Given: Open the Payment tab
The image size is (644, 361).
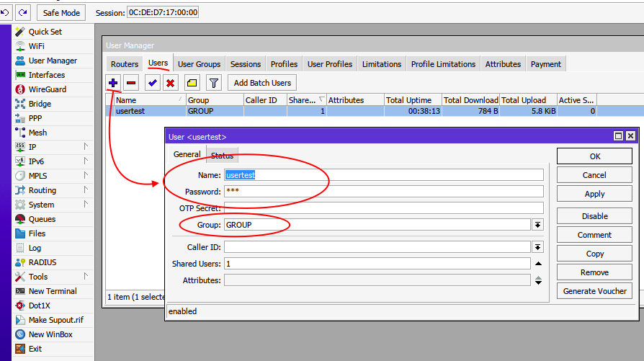Looking at the screenshot, I should (x=545, y=64).
